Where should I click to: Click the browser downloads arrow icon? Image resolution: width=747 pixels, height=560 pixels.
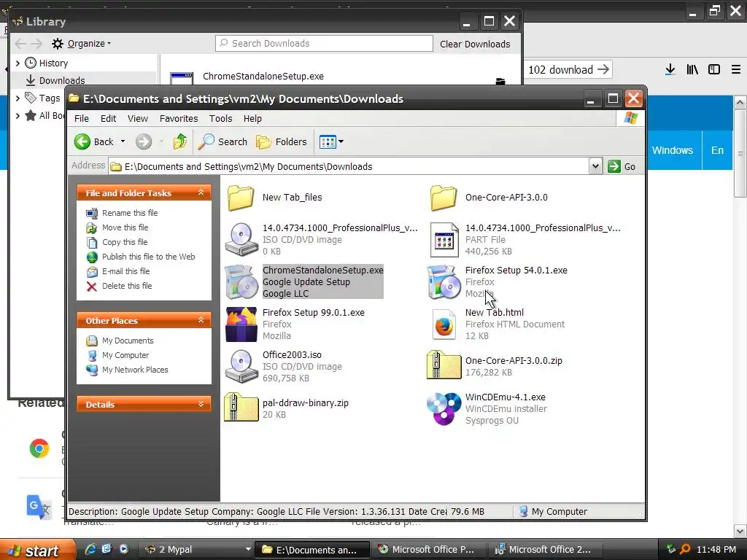[670, 69]
